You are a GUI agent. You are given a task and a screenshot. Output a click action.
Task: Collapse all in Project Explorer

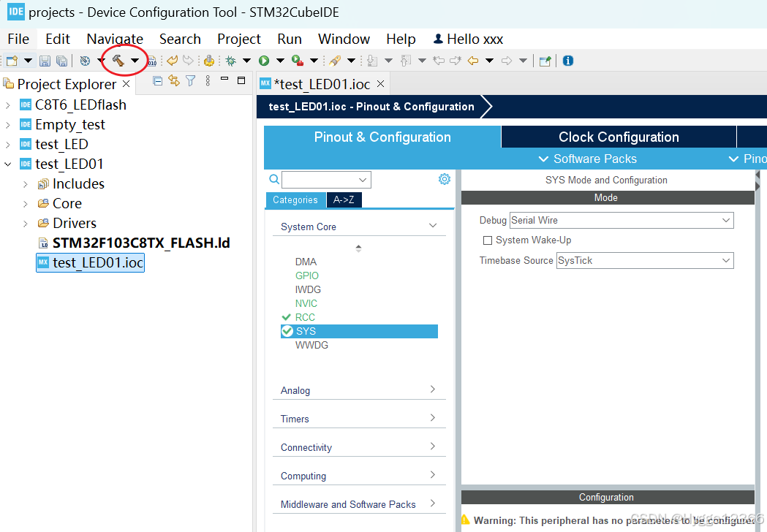click(x=157, y=81)
